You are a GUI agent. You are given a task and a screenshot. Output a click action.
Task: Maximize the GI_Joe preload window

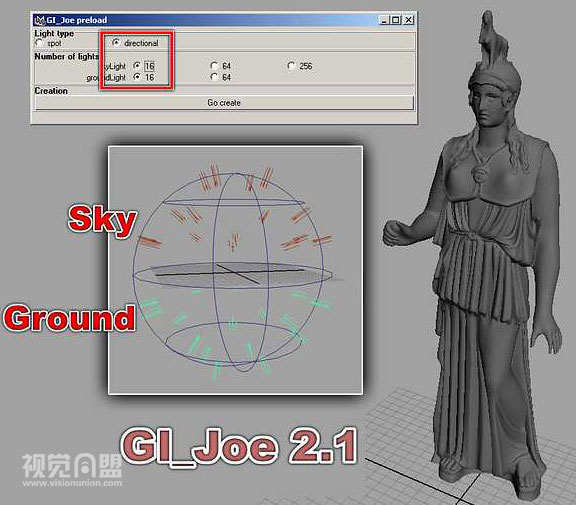point(395,20)
